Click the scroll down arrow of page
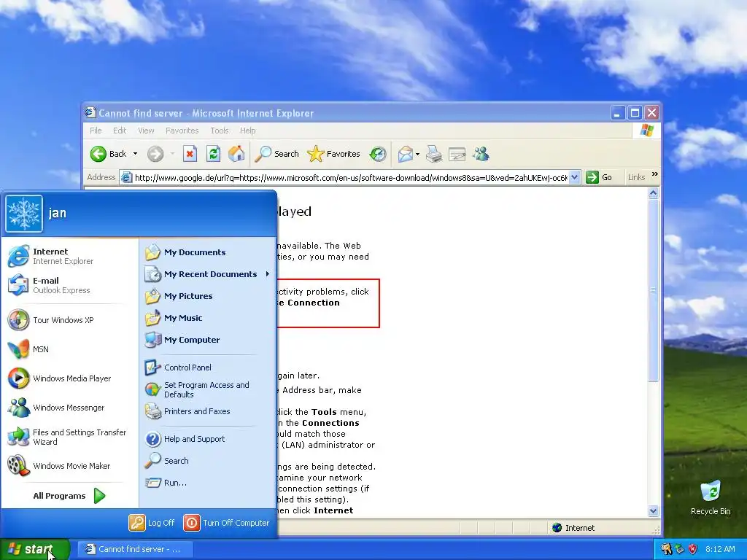The height and width of the screenshot is (560, 747). coord(654,511)
